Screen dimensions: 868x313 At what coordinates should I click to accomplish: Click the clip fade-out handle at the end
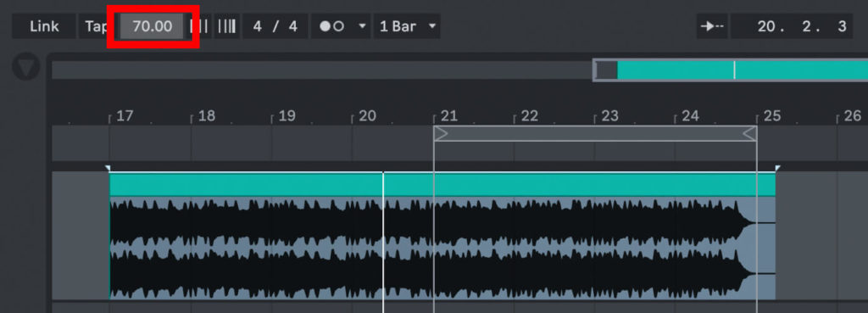pos(778,167)
